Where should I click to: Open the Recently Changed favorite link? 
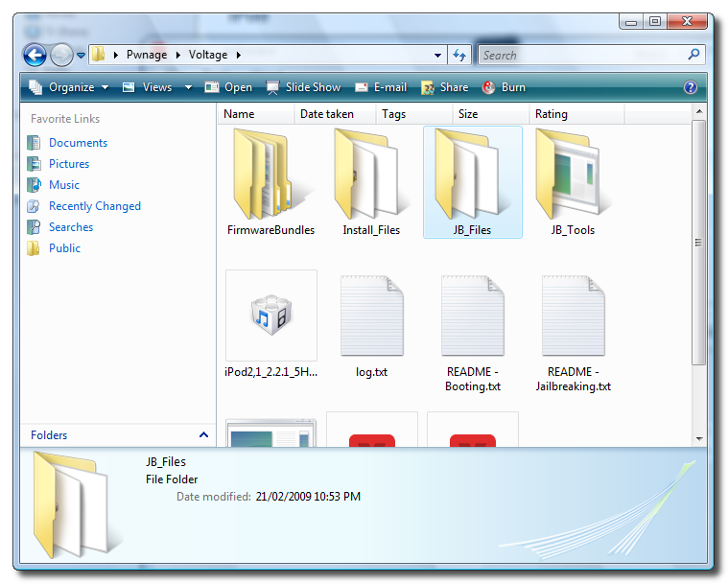(x=94, y=206)
